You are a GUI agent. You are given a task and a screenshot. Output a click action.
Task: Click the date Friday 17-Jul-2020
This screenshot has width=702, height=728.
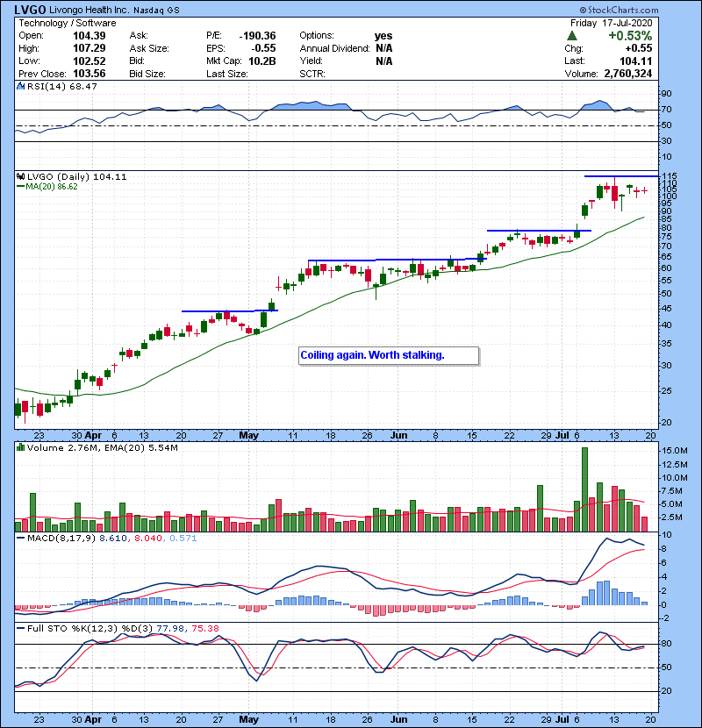(x=611, y=23)
